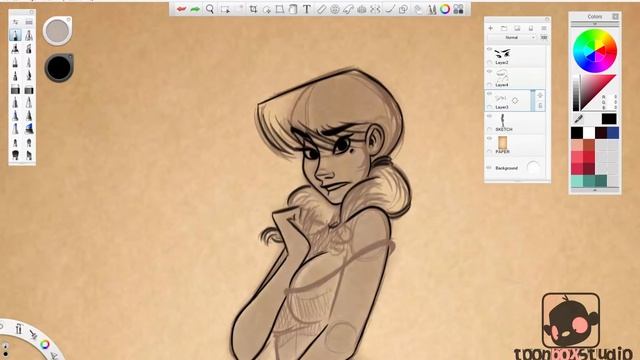Toggle the round marker on Layer2
The width and height of the screenshot is (640, 360).
pyautogui.click(x=490, y=62)
